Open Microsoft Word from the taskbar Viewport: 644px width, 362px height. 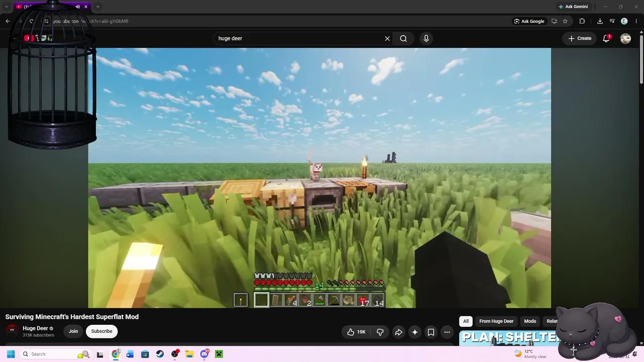[130, 354]
